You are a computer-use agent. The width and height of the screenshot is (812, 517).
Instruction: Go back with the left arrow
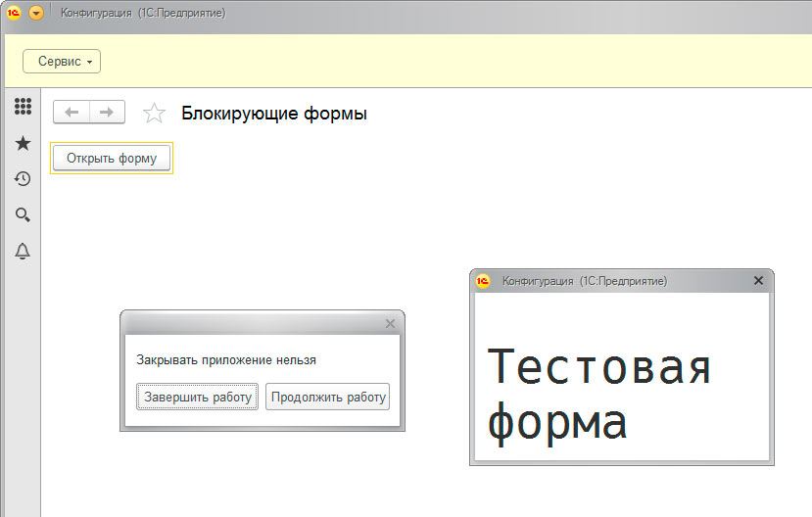tap(72, 112)
